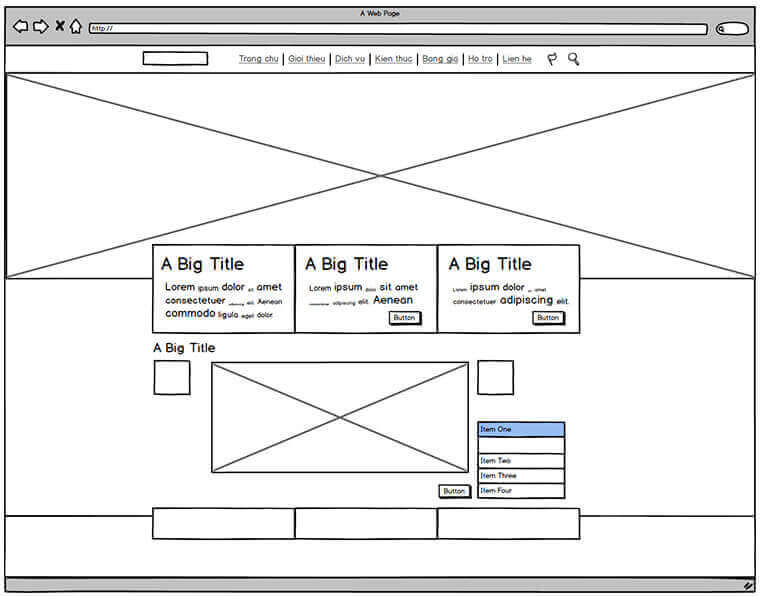Viewport: 762px width, 597px height.
Task: Click the small square right of image
Action: click(496, 377)
